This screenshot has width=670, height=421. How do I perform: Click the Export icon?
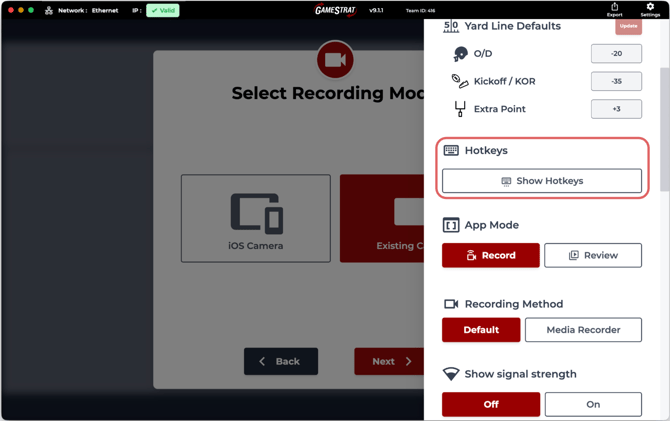pos(614,6)
